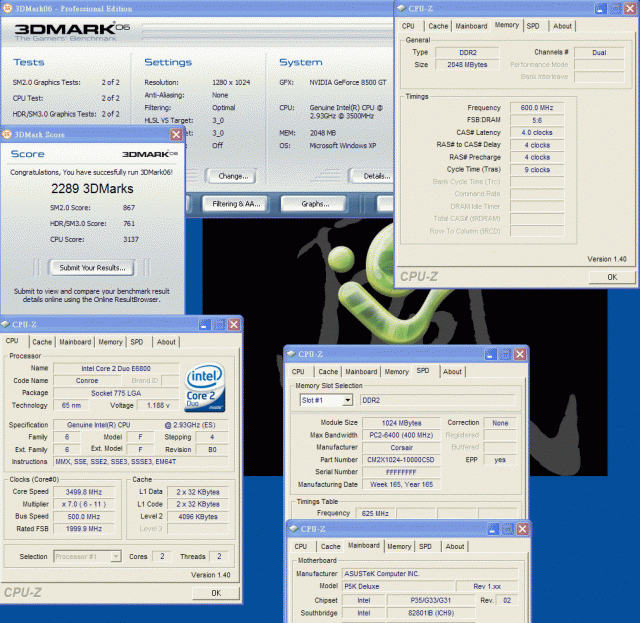Screen dimensions: 640x623
Task: Click the 3DMark Score dialog title icon
Action: (x=7, y=134)
